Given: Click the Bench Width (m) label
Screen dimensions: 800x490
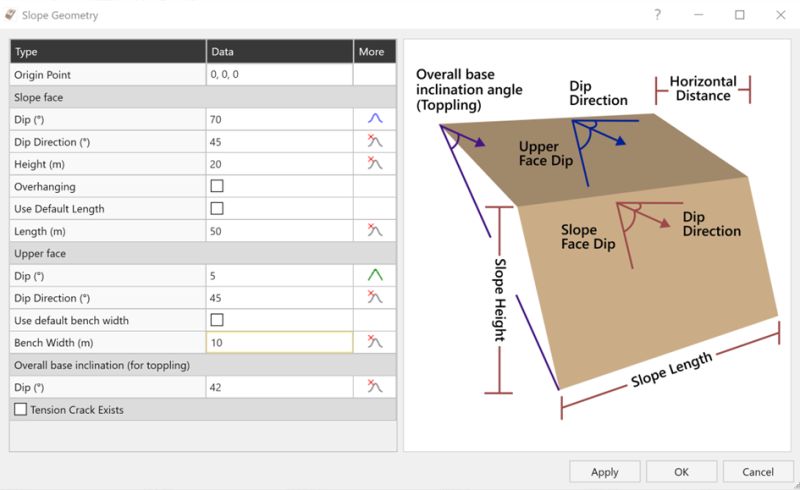Looking at the screenshot, I should pos(54,342).
